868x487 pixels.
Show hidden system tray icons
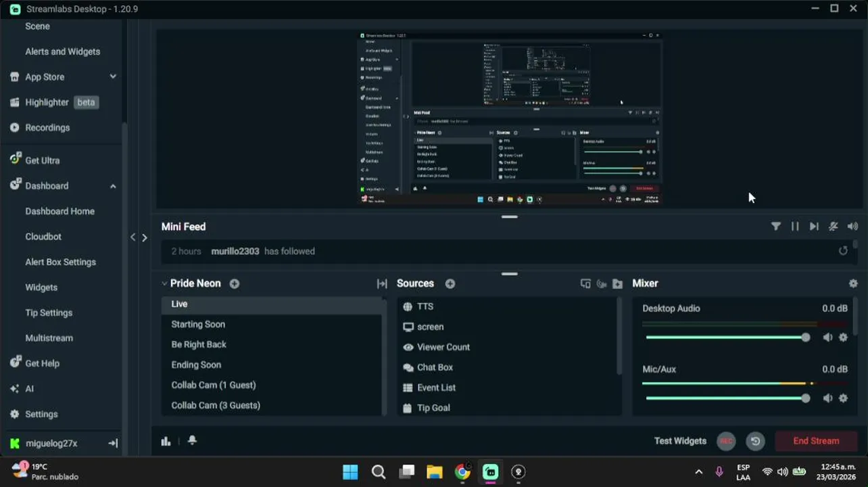698,472
